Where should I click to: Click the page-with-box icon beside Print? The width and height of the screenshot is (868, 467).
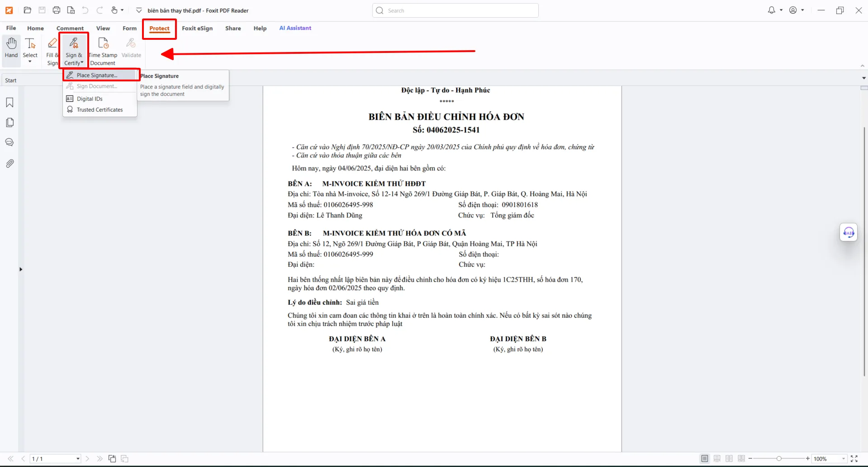pos(71,10)
